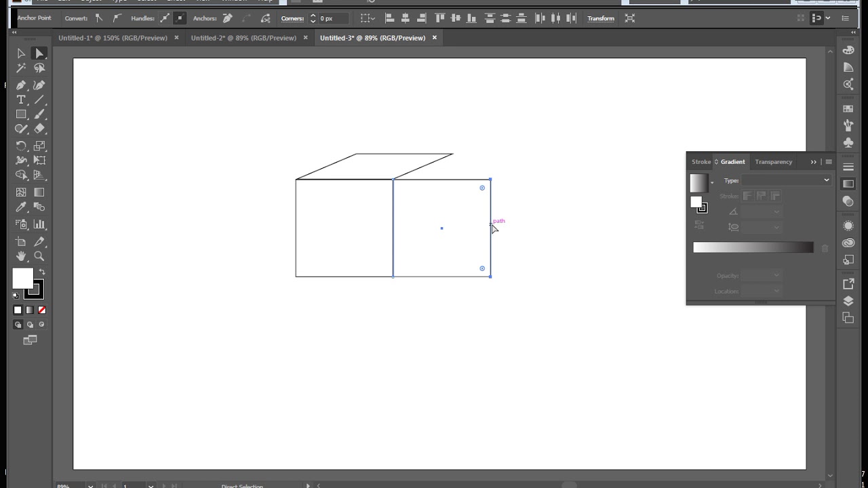Select the Artboard tool
The width and height of the screenshot is (868, 488).
tap(21, 242)
